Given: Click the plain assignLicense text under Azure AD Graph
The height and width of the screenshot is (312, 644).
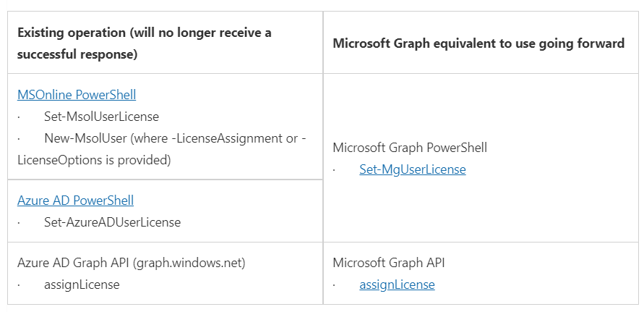Looking at the screenshot, I should [x=82, y=284].
